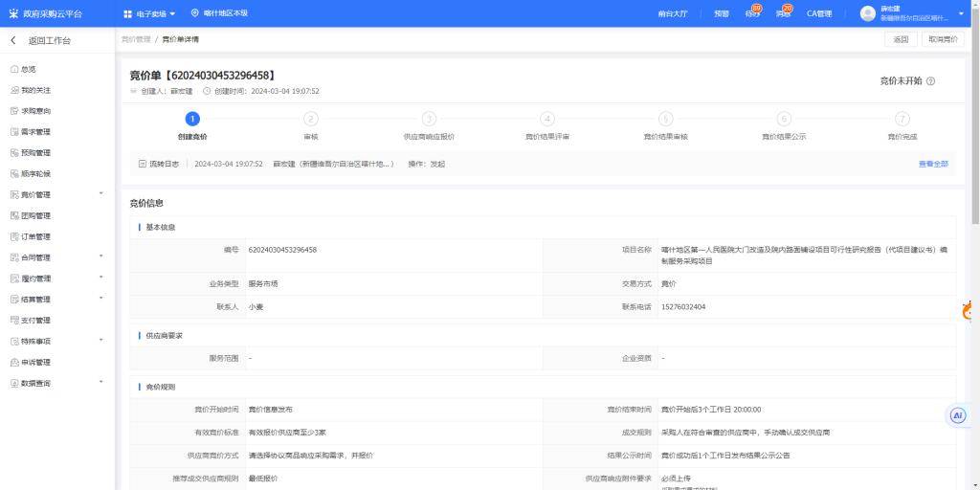Screen dimensions: 980x490
Task: Click the 顺序轮候 sidebar icon
Action: point(14,174)
